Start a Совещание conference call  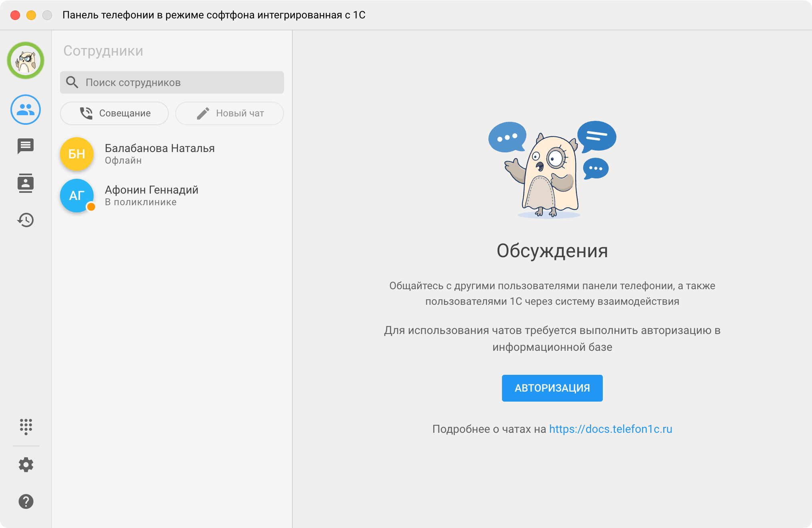click(x=114, y=113)
